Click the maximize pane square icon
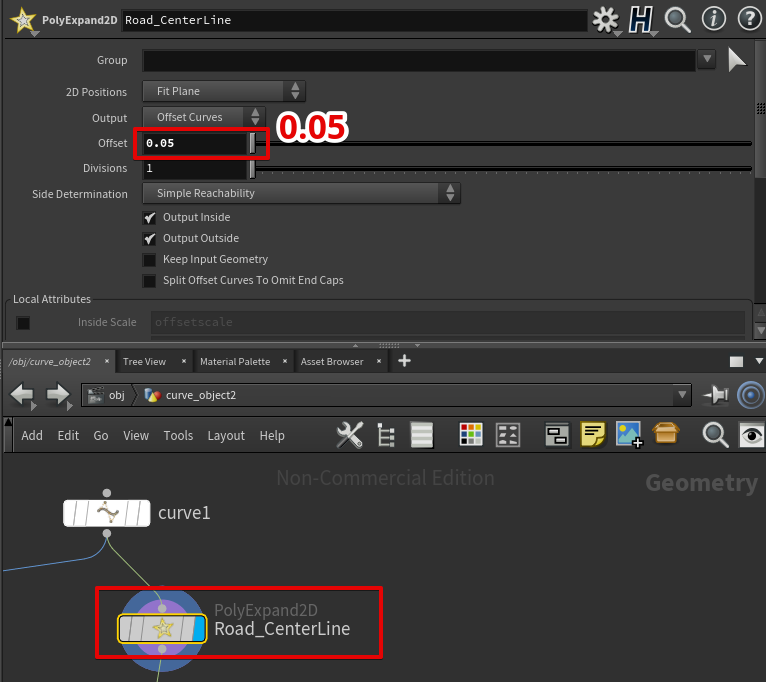Image resolution: width=766 pixels, height=682 pixels. pyautogui.click(x=736, y=362)
